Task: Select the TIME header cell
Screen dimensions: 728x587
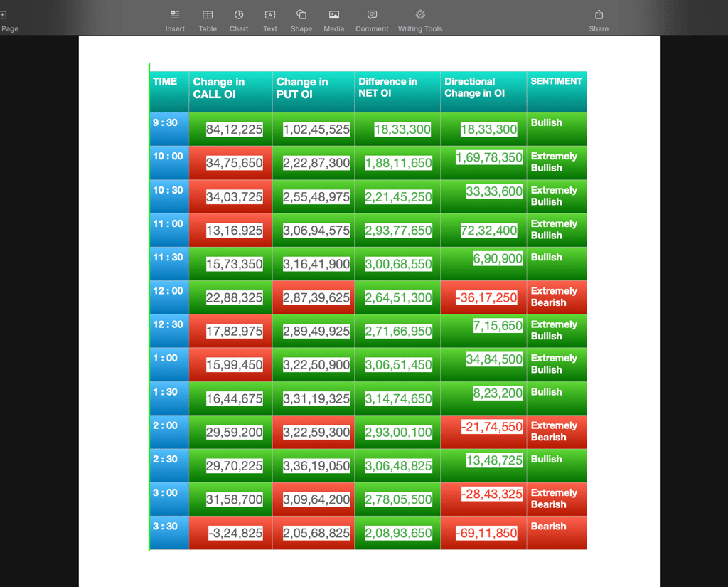Action: (x=169, y=92)
